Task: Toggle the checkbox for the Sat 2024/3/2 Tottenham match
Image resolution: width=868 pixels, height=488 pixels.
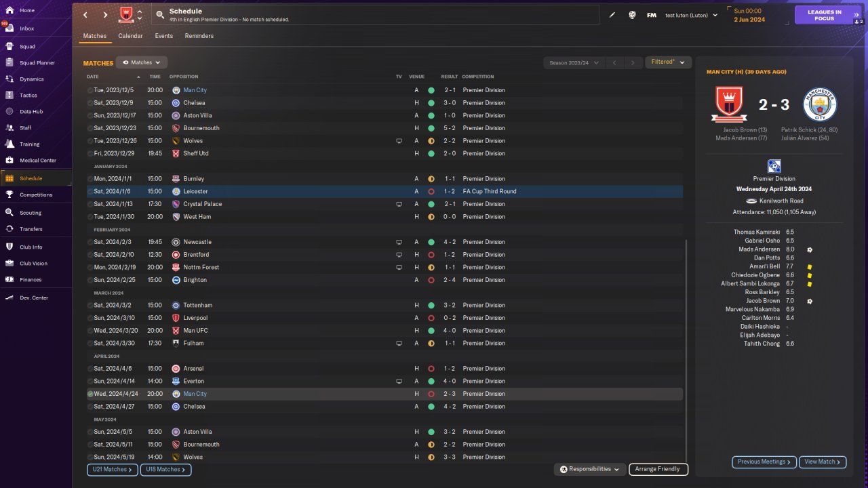Action: (90, 306)
